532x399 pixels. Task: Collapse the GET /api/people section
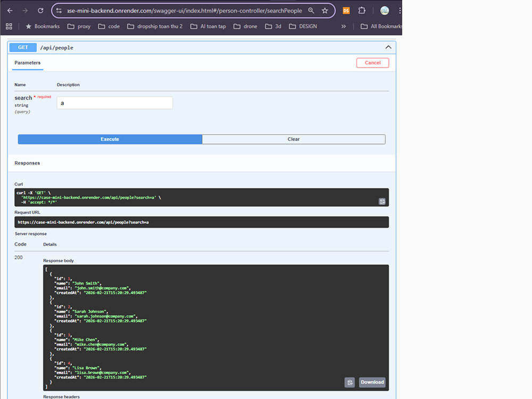click(388, 47)
